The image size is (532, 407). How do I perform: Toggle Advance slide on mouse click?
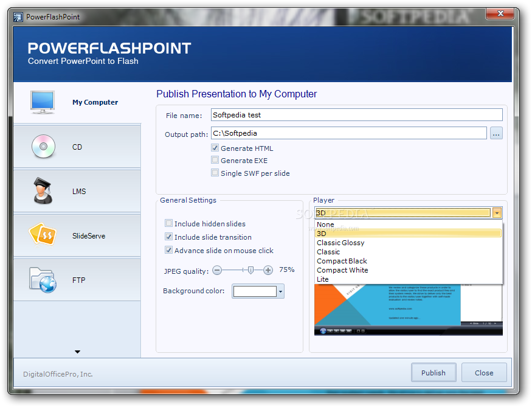[168, 250]
